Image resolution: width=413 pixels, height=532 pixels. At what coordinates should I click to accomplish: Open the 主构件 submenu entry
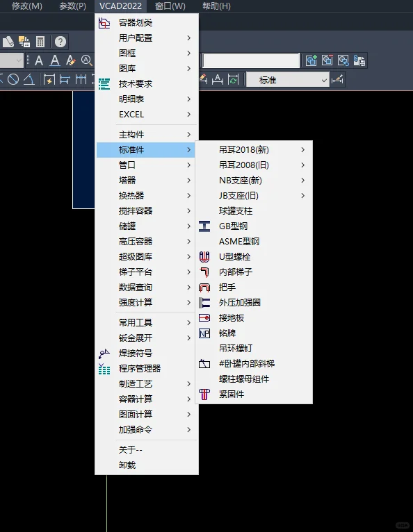pyautogui.click(x=147, y=135)
